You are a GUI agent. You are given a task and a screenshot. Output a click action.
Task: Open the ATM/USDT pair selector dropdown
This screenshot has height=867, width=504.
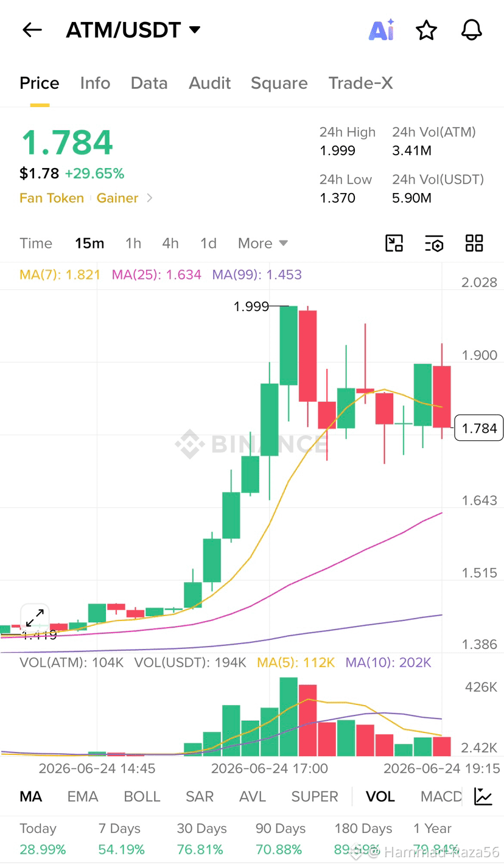click(133, 30)
